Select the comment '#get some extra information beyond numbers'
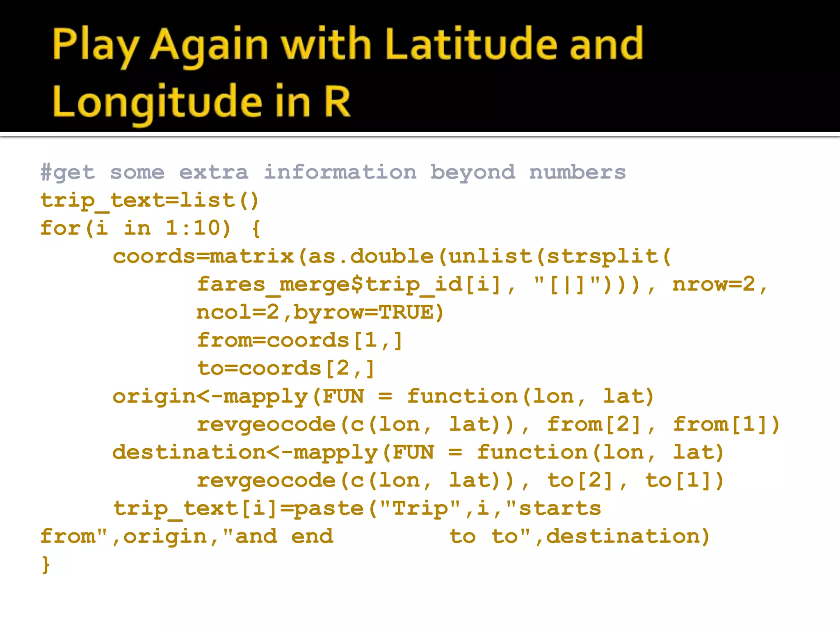 (333, 172)
